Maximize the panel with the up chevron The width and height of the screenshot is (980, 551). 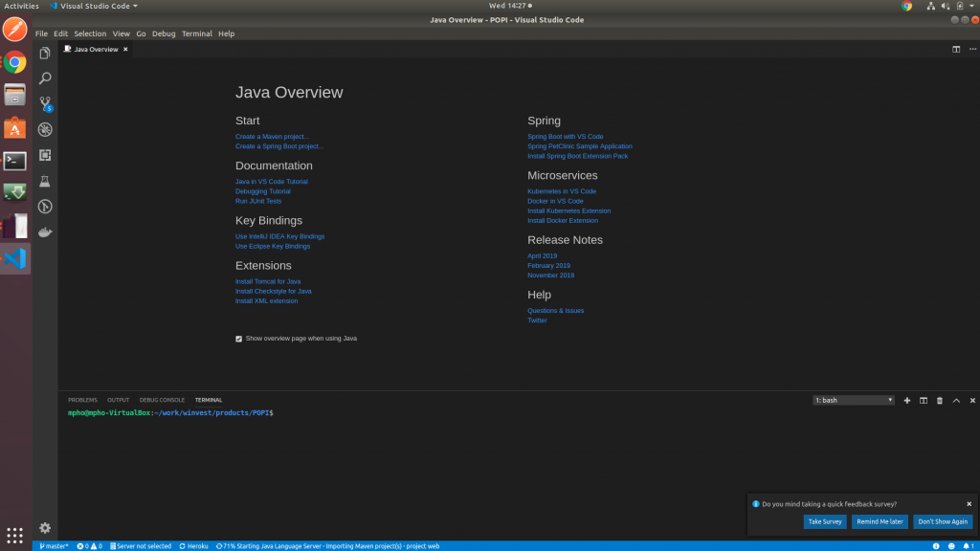[956, 400]
